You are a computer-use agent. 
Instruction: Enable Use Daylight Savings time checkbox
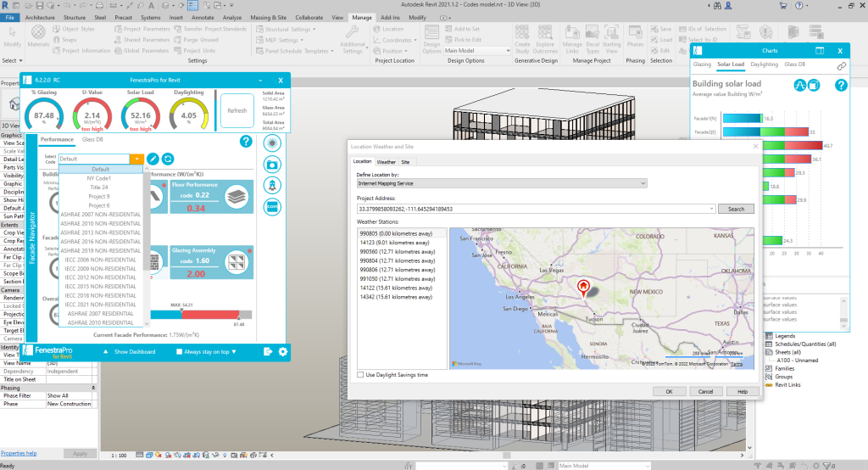(361, 375)
